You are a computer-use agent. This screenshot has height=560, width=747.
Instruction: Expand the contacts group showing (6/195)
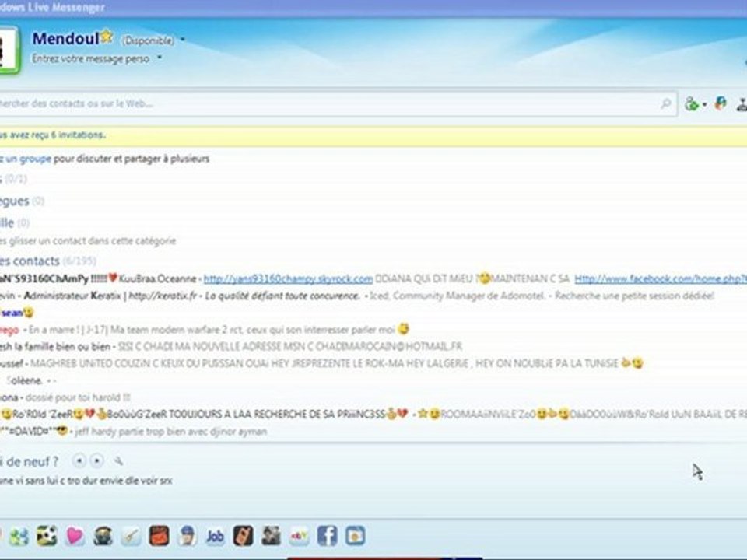tap(47, 261)
